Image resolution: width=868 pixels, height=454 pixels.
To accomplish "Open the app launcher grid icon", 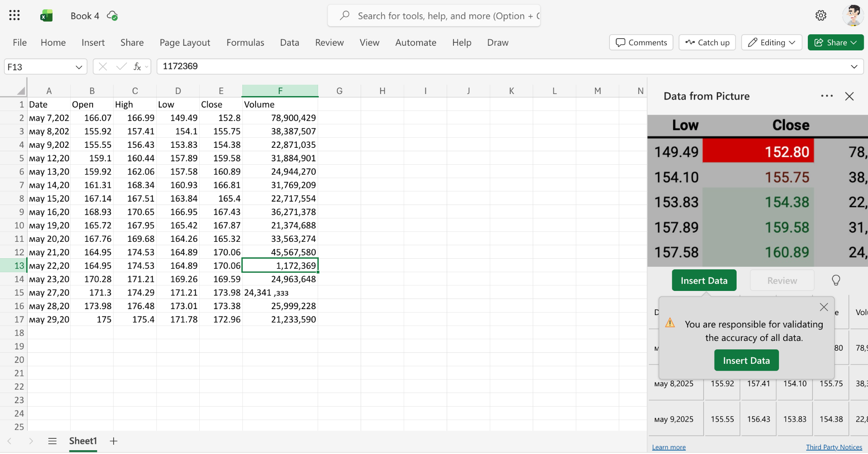I will (14, 16).
